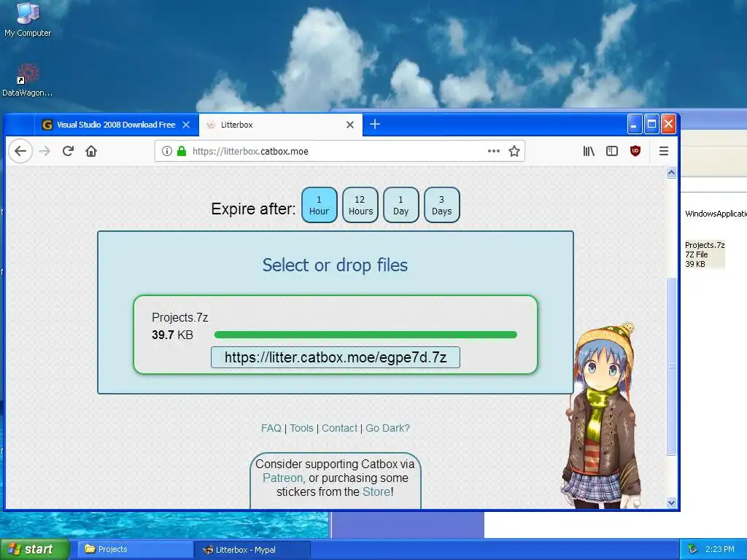Open the My Computer desktop icon
Screen dimensions: 747x560
tap(28, 20)
